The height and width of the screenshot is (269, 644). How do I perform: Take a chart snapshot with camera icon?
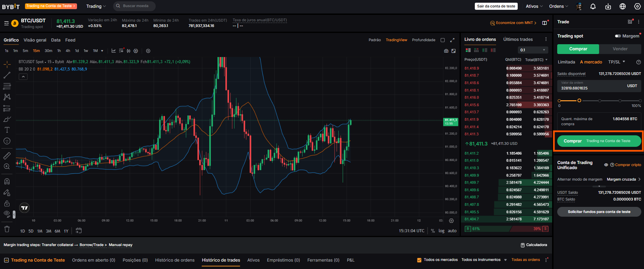coord(446,51)
